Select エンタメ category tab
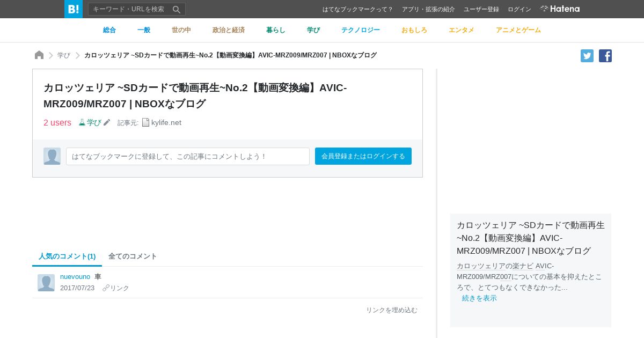Image resolution: width=644 pixels, height=338 pixels. tap(462, 30)
